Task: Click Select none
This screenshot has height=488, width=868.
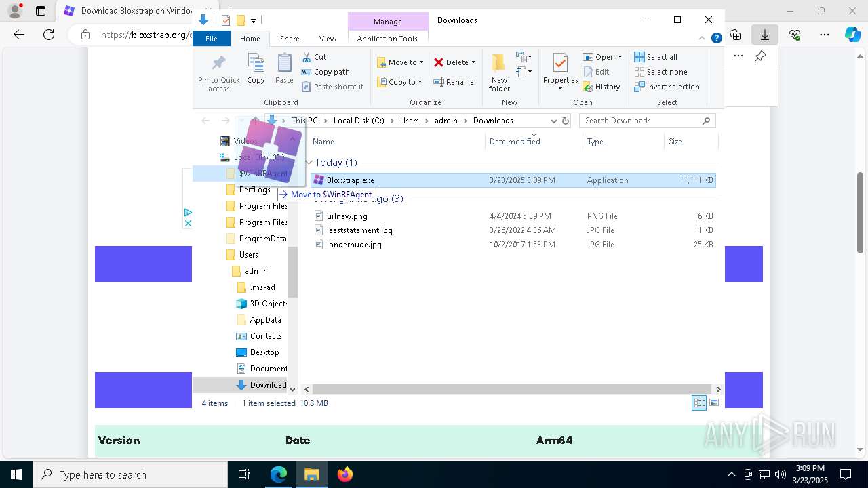Action: tap(660, 72)
